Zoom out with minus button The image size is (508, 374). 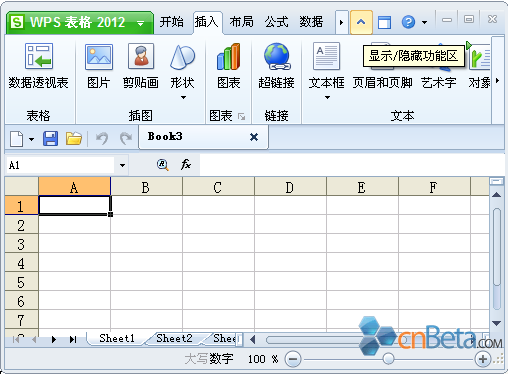pos(293,359)
